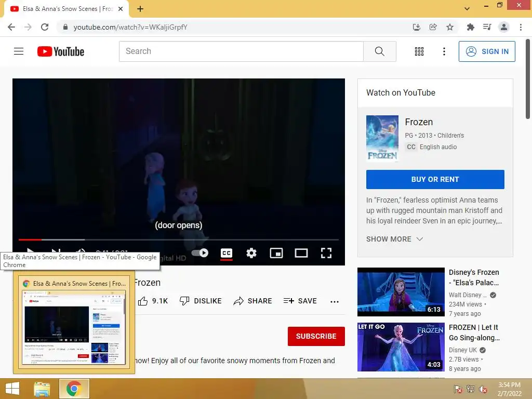The image size is (532, 399).
Task: Open File Explorer from taskbar
Action: click(x=42, y=389)
